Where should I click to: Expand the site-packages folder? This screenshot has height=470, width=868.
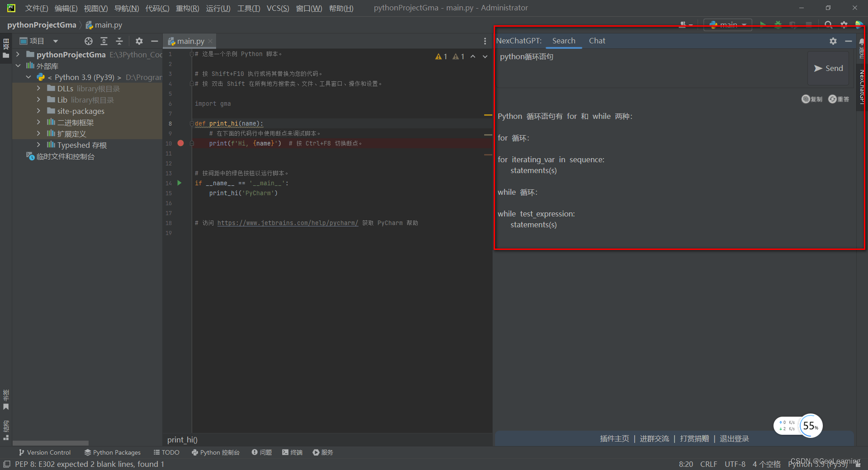[39, 111]
